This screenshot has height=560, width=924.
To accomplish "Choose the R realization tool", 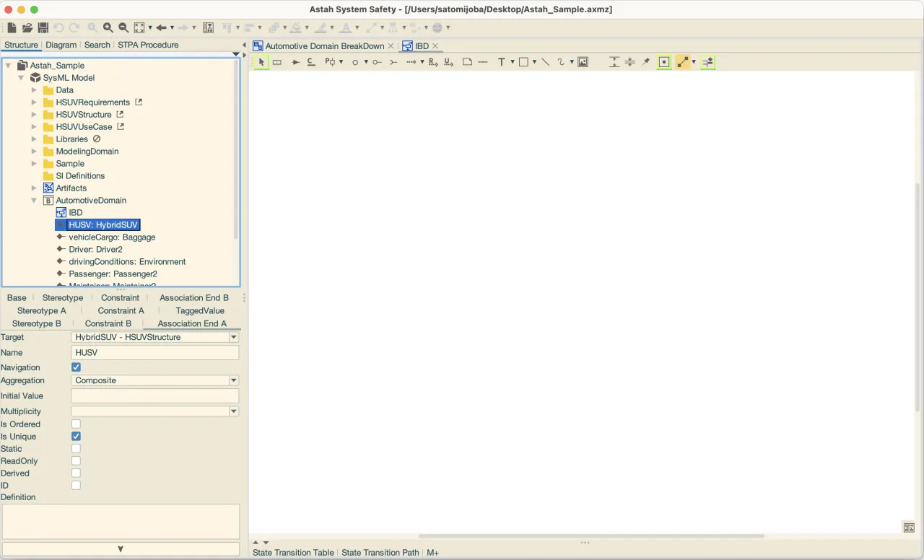I will pyautogui.click(x=433, y=62).
